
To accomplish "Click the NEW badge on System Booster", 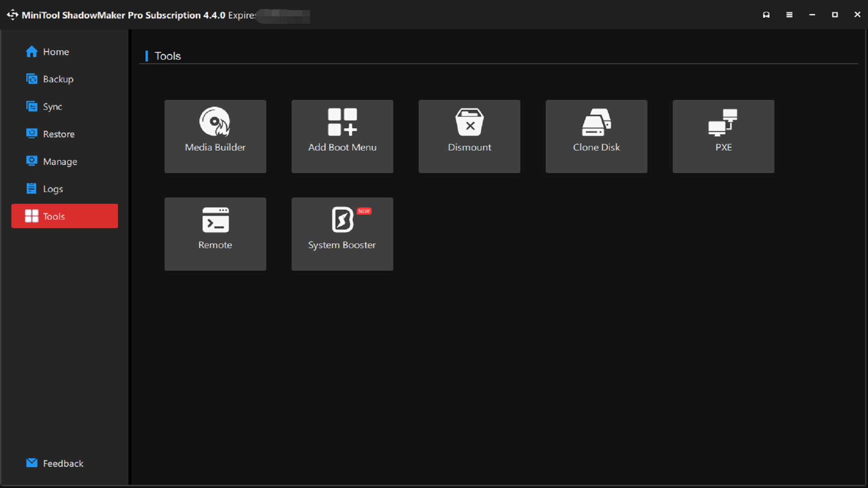I will 364,211.
